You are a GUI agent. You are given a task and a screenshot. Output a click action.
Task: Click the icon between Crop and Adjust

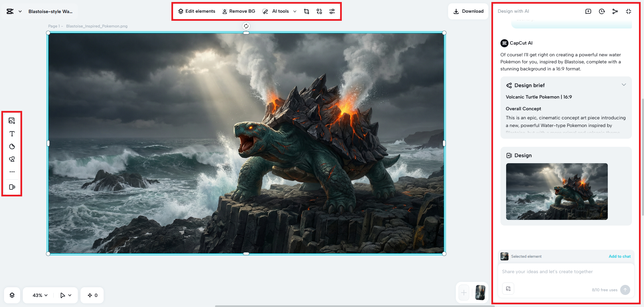(x=319, y=11)
